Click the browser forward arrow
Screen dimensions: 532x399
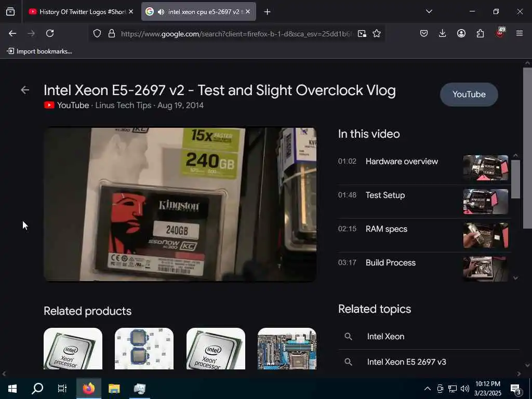coord(31,33)
